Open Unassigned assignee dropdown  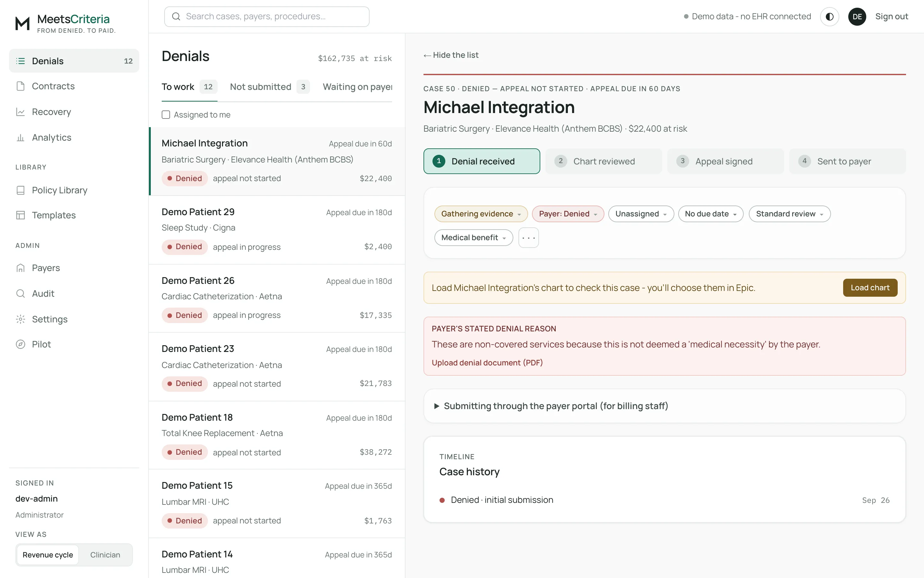click(641, 214)
